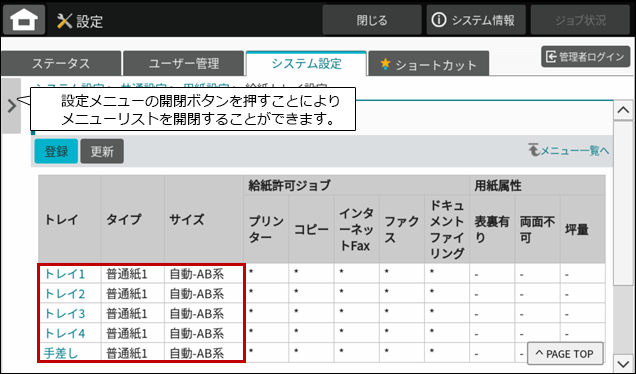Image resolution: width=636 pixels, height=374 pixels.
Task: Click the 設定 wrench title icon
Action: (x=64, y=21)
